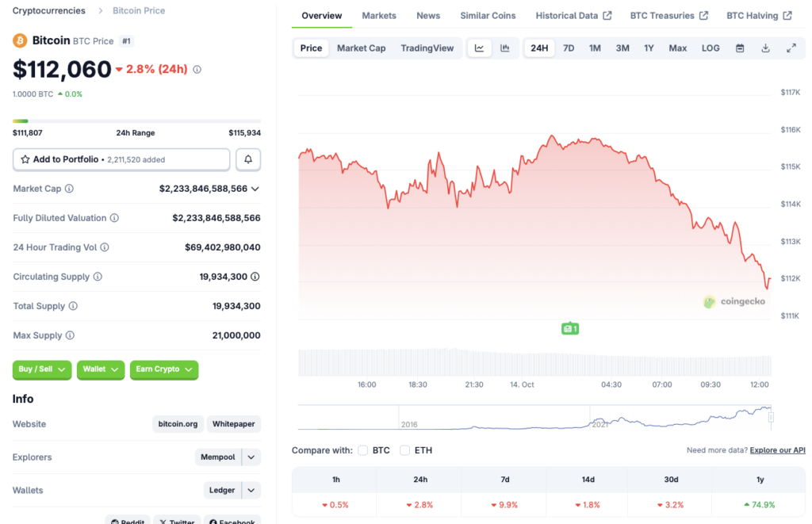The width and height of the screenshot is (812, 524).
Task: Open the Historical Data tab
Action: 573,16
